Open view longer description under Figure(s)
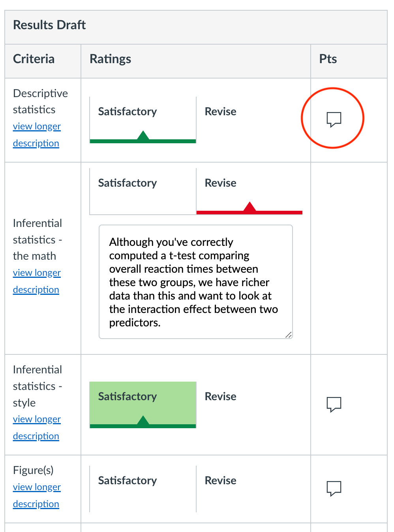The image size is (394, 532). pyautogui.click(x=37, y=495)
